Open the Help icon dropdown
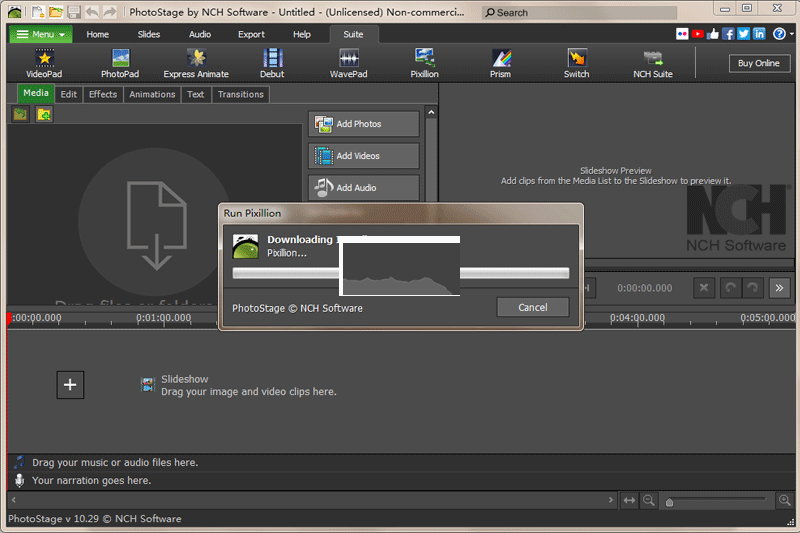800x533 pixels. coord(782,34)
